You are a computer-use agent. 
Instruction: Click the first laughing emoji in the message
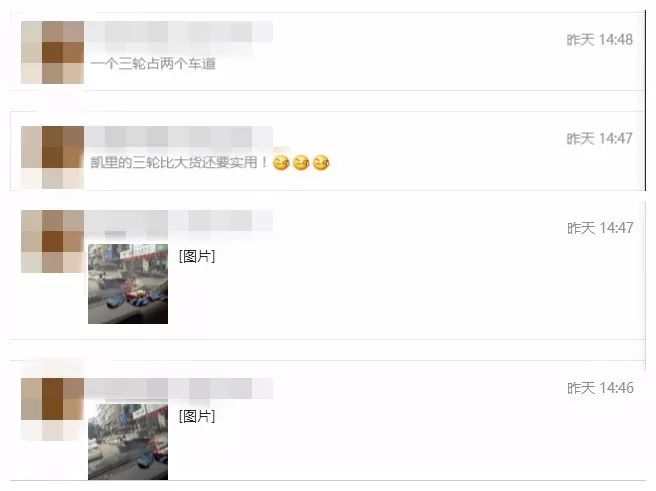pyautogui.click(x=281, y=162)
